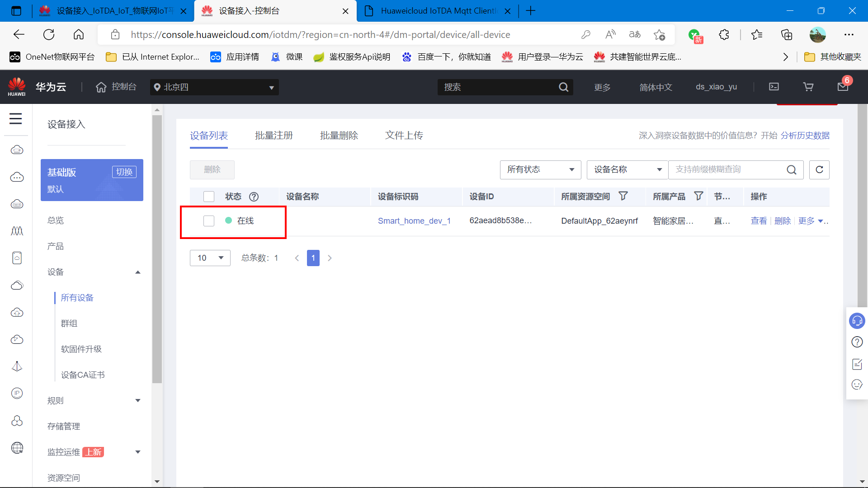
Task: Open the shopping cart icon in header
Action: (x=808, y=87)
